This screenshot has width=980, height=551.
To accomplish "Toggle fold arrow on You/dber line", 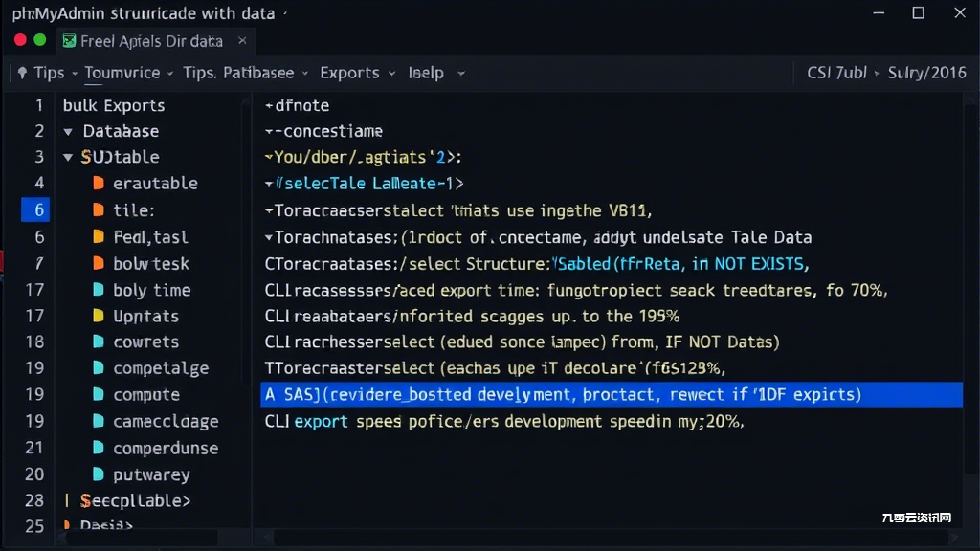I will click(x=269, y=157).
